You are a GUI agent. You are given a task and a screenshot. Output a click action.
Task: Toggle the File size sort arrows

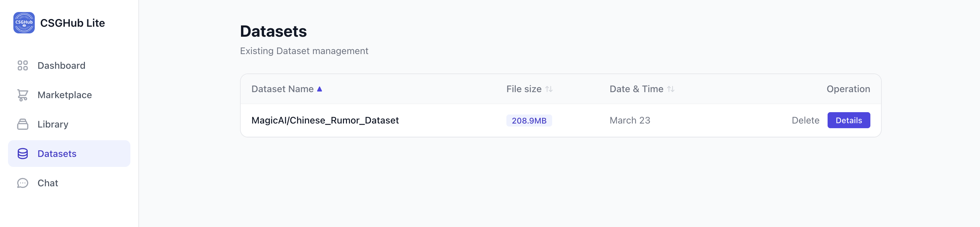tap(548, 89)
